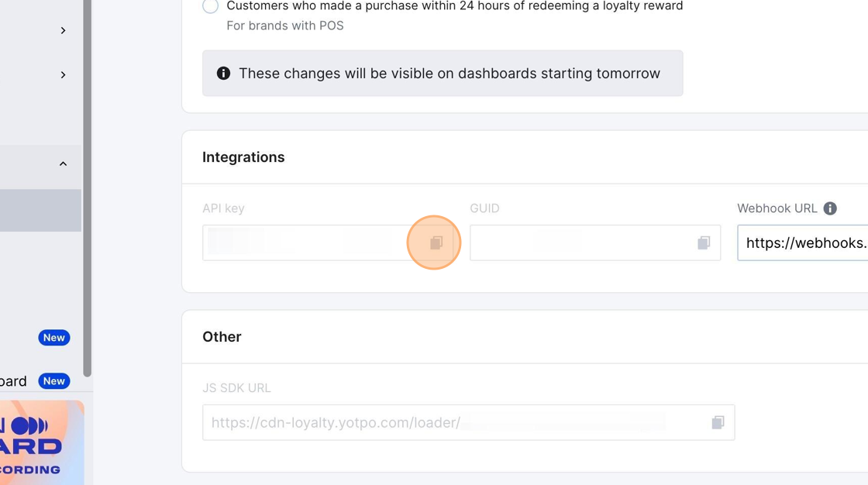Expand the second right-pointing sidebar chevron
Screen dimensions: 868x485
click(63, 75)
